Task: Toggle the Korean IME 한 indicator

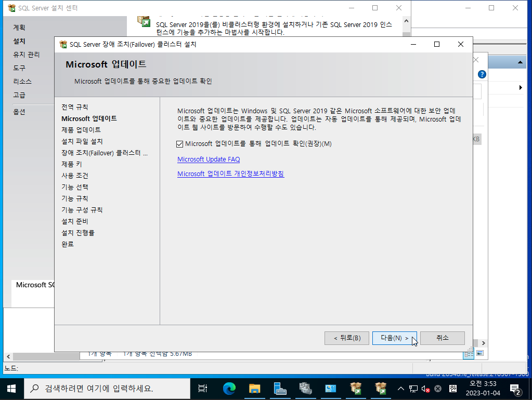Action: pos(453,389)
